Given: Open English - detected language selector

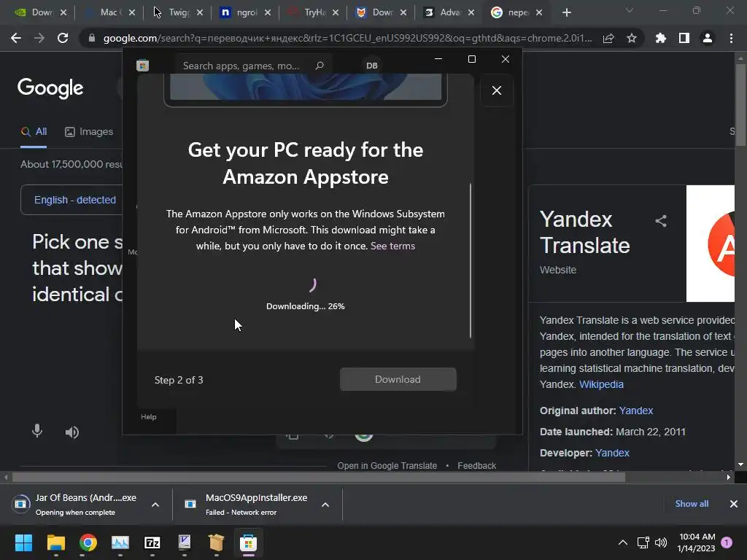Looking at the screenshot, I should (75, 200).
